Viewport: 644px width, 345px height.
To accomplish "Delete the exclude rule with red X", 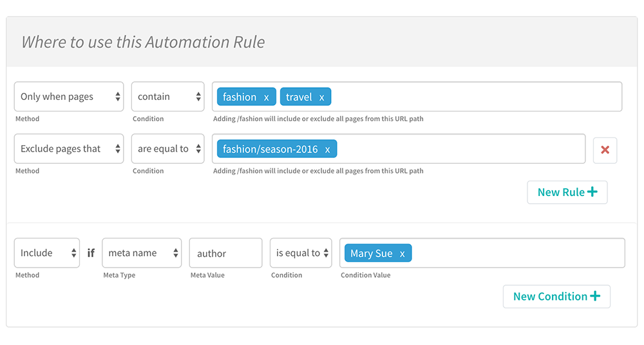I will [x=605, y=150].
